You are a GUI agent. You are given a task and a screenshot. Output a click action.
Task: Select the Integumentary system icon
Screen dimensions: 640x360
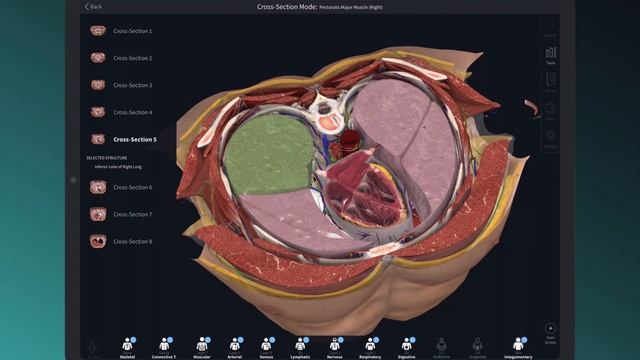point(518,347)
